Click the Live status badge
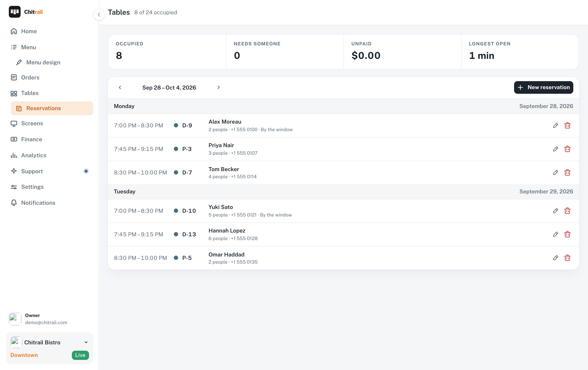This screenshot has width=588, height=370. pyautogui.click(x=80, y=355)
